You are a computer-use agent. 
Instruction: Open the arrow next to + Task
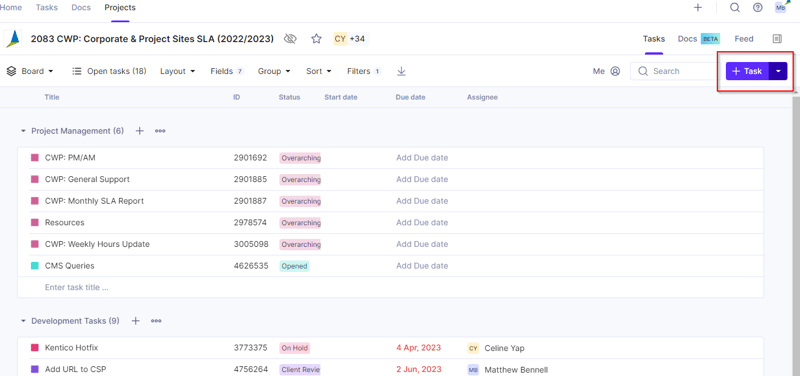point(778,71)
